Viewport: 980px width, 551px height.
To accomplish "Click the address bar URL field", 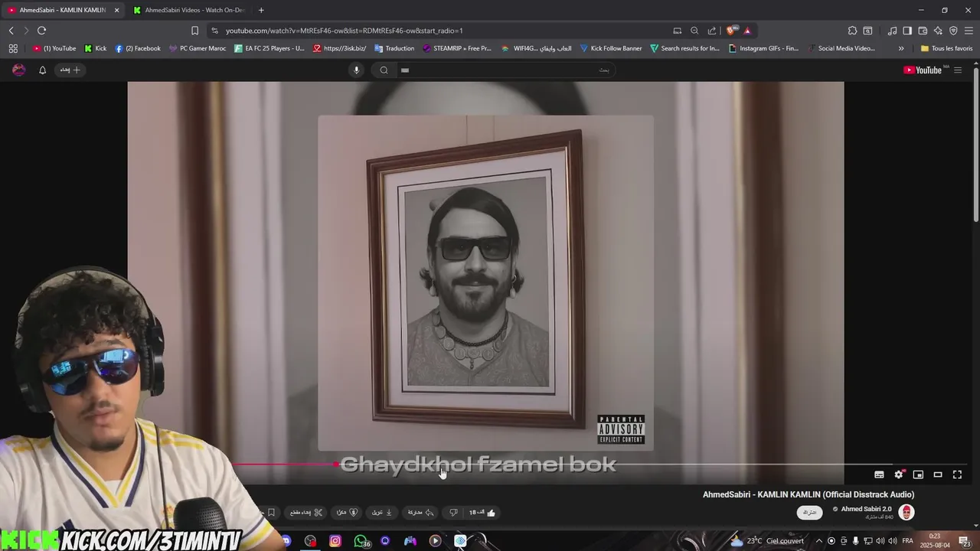I will click(x=444, y=31).
